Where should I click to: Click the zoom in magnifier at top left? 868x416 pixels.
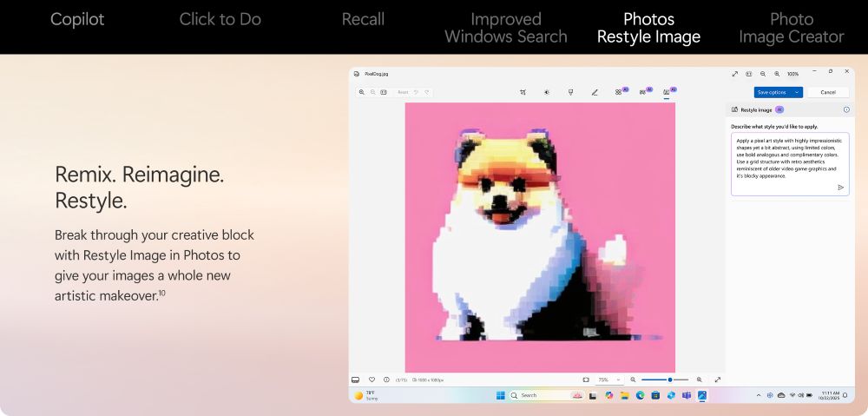click(362, 92)
